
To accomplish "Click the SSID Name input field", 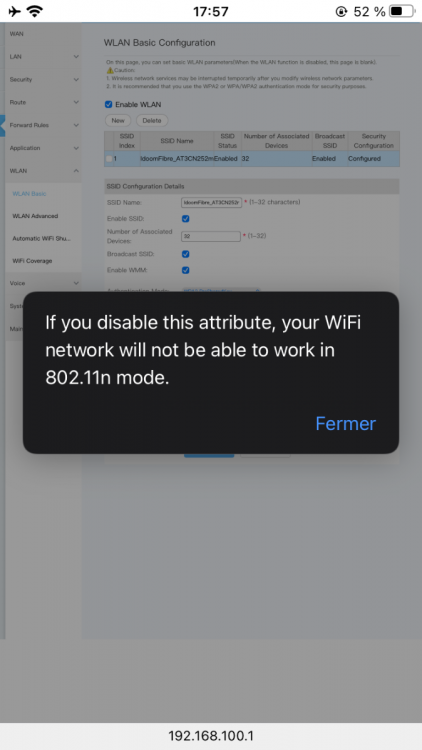I will 211,202.
